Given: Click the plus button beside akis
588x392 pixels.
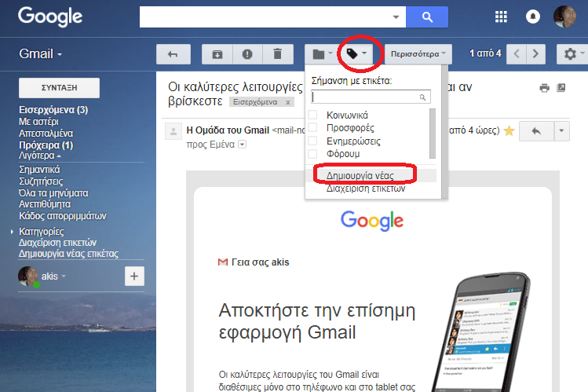Looking at the screenshot, I should click(134, 277).
